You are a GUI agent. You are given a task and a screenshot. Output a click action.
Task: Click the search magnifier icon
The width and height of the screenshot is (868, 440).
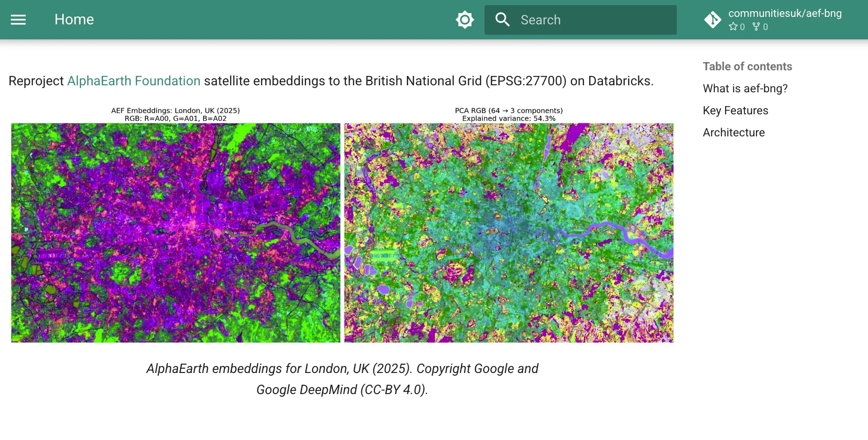click(x=502, y=20)
